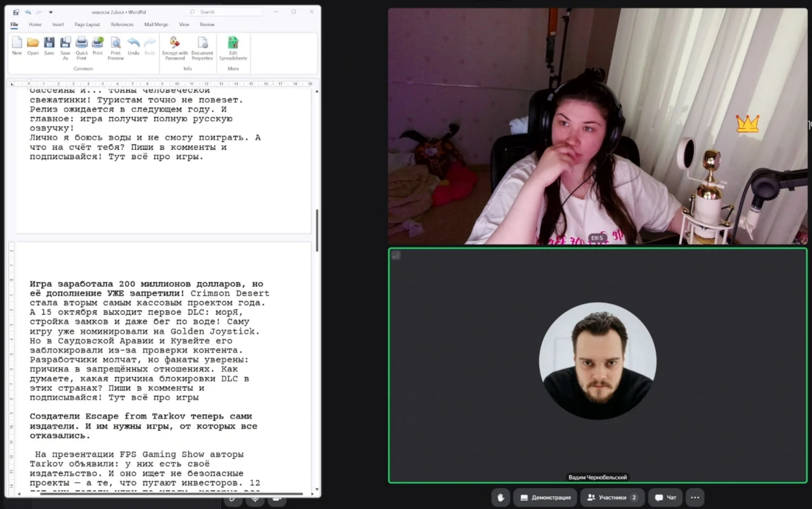Choose Save As in the ribbon
Viewport: 812px width, 509px height.
pos(65,48)
